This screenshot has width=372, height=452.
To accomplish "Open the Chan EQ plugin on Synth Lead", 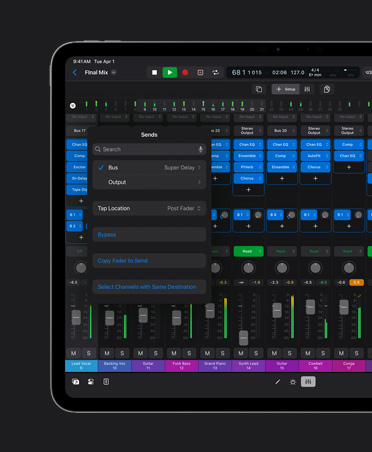I will pos(248,144).
